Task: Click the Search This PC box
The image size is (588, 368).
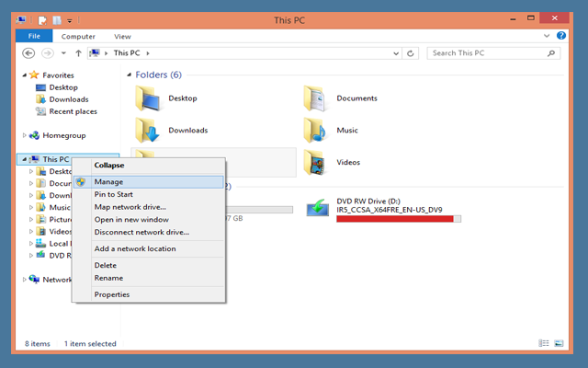Action: pos(493,53)
